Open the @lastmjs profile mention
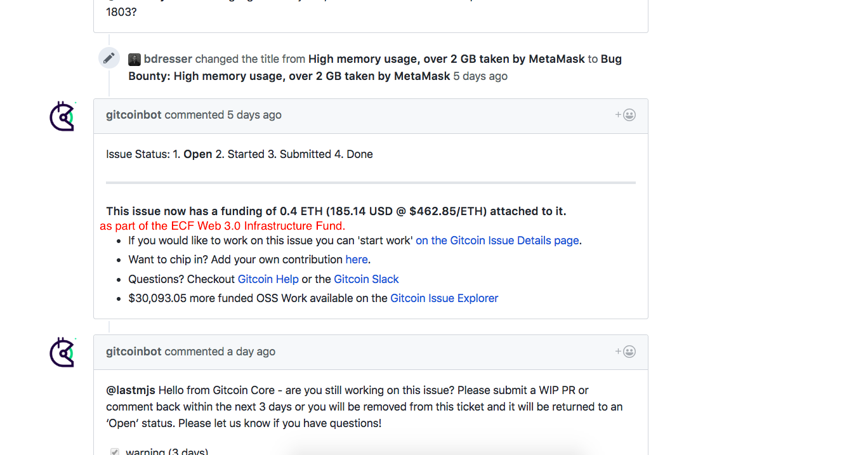The image size is (868, 455). pyautogui.click(x=131, y=390)
